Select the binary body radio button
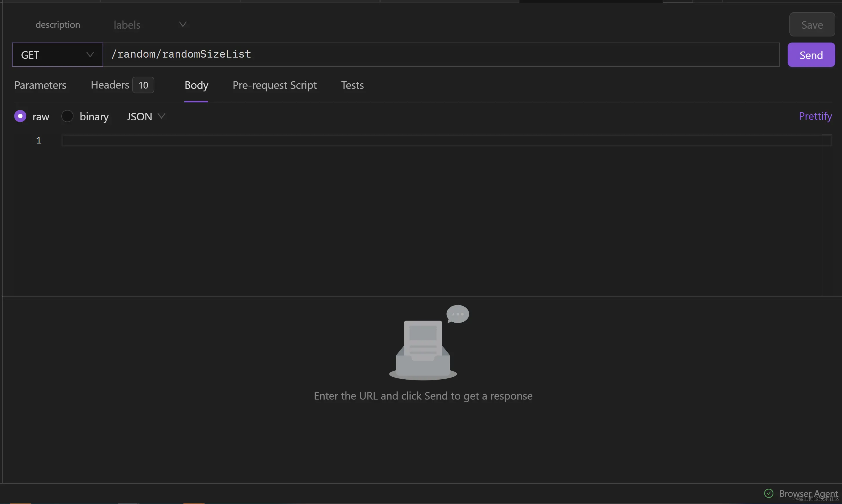842x504 pixels. [x=67, y=116]
